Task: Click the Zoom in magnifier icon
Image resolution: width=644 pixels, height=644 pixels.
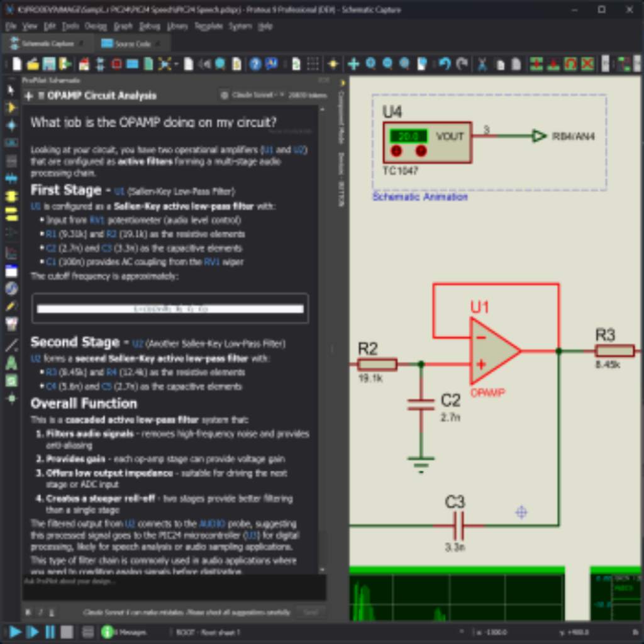Action: click(x=371, y=64)
